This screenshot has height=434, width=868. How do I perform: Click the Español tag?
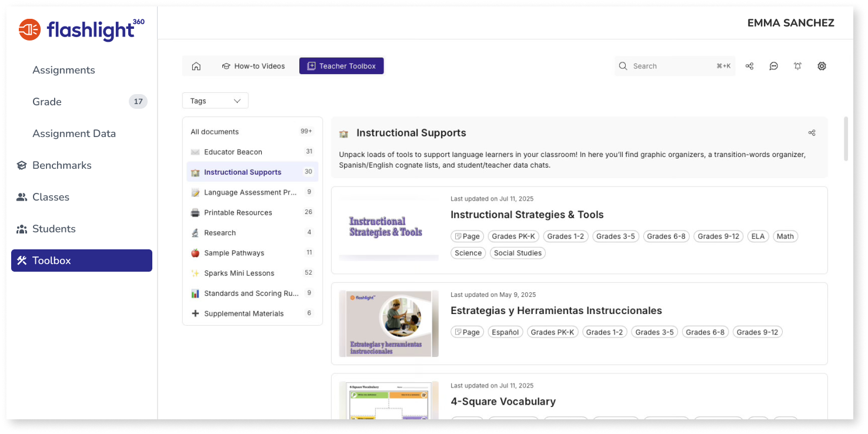click(505, 332)
